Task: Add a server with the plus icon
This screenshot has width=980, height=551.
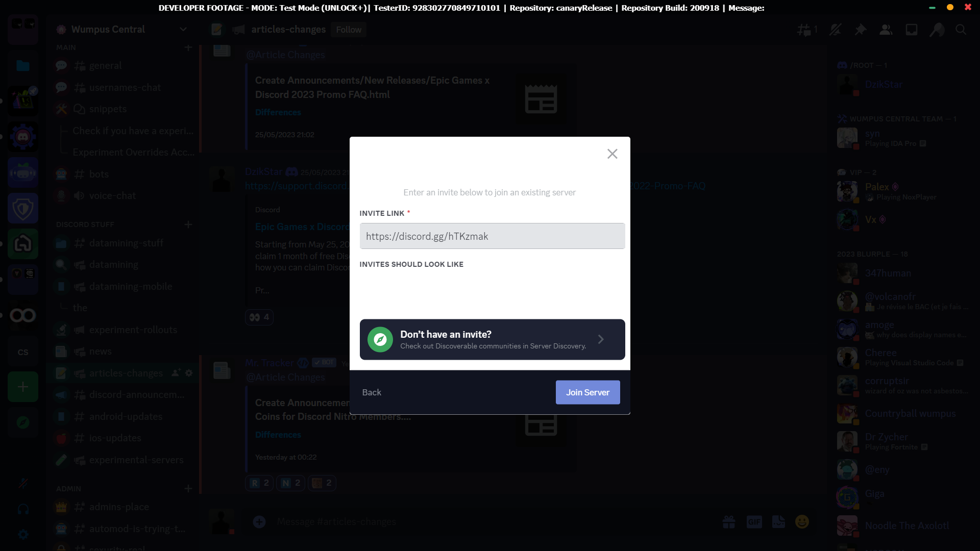Action: (x=23, y=387)
